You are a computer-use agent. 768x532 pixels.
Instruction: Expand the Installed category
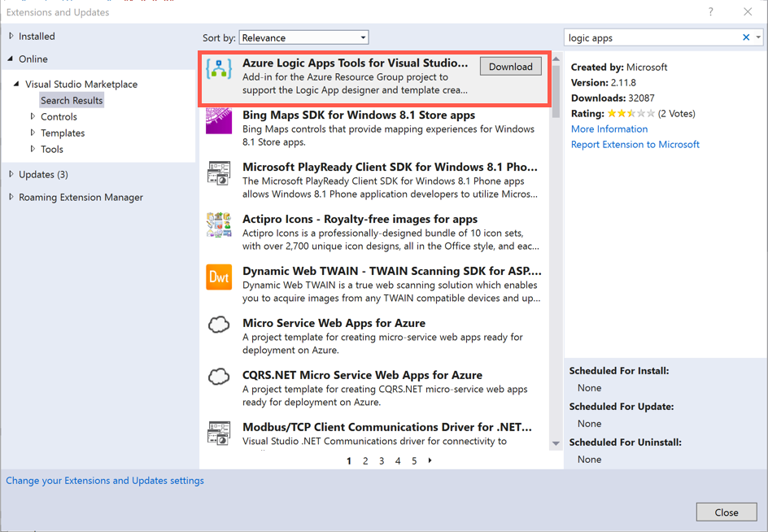(x=11, y=36)
